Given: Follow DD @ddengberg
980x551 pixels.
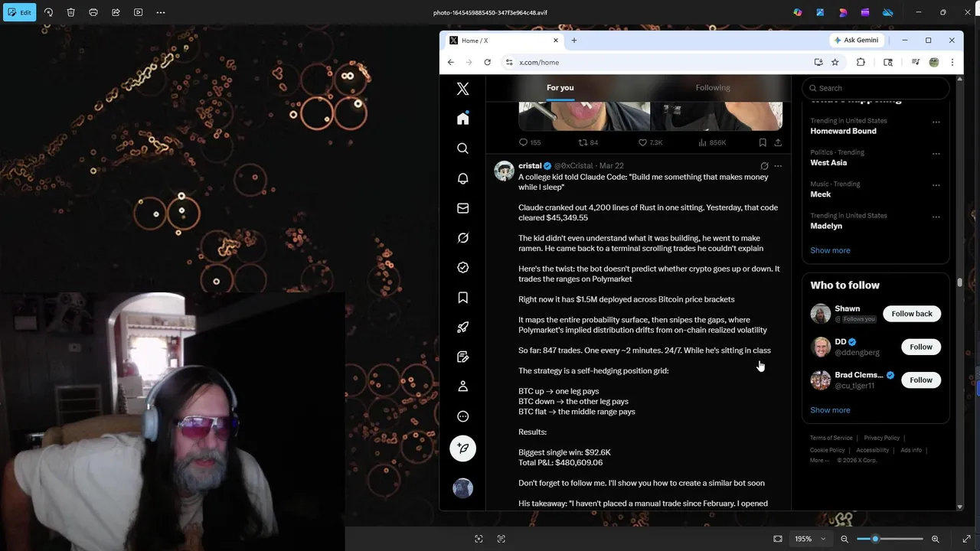Looking at the screenshot, I should pyautogui.click(x=920, y=347).
